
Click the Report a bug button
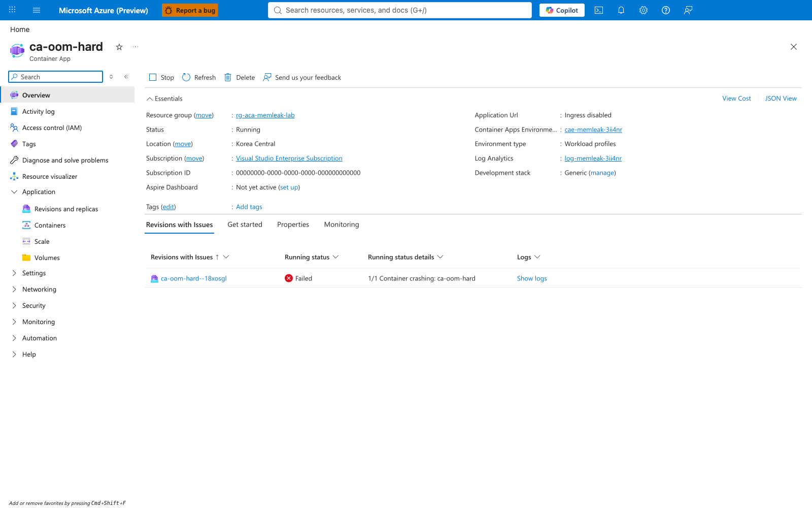[190, 10]
